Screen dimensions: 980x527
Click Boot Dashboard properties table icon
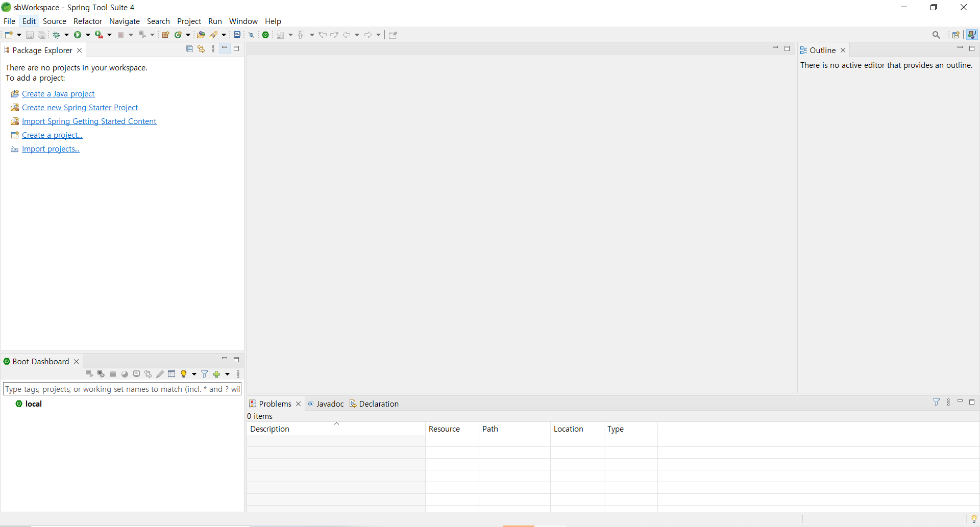(x=171, y=374)
